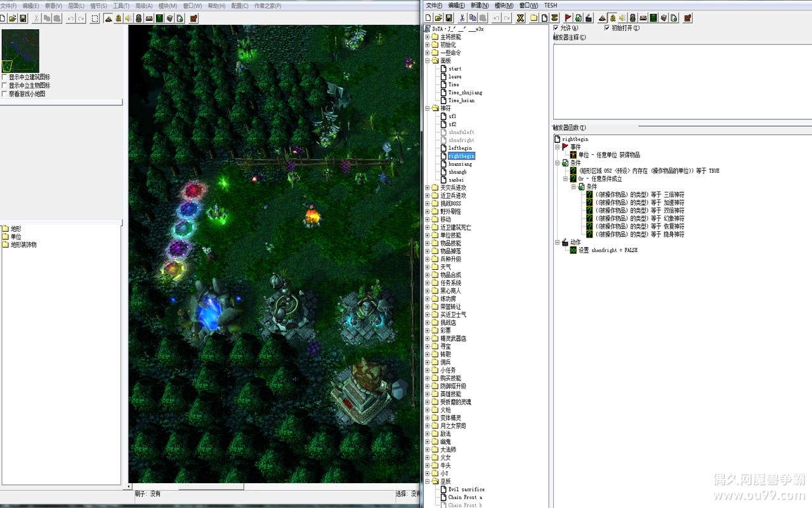Click Test Map icon in left window toolbar
Viewport: 812px width, 508px height.
point(194,18)
